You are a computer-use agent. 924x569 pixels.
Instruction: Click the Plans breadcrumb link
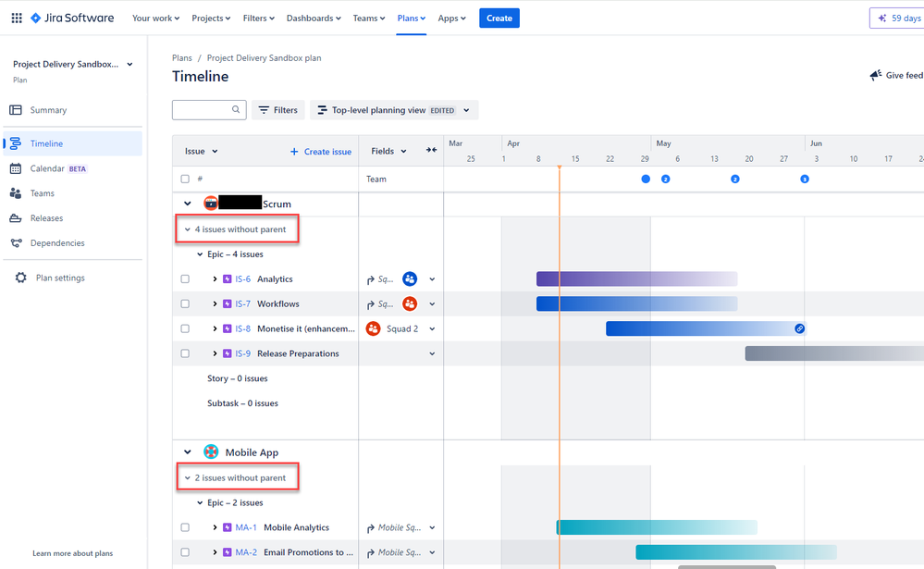[x=182, y=57]
